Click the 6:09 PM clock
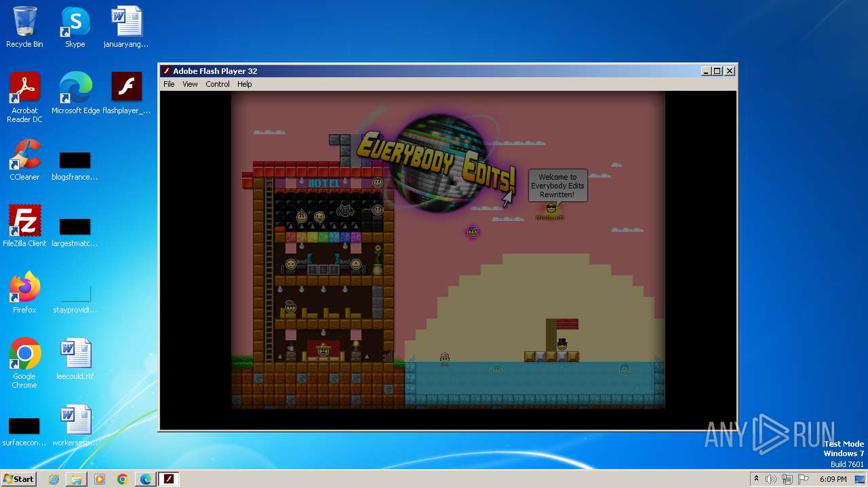The height and width of the screenshot is (488, 868). 833,479
